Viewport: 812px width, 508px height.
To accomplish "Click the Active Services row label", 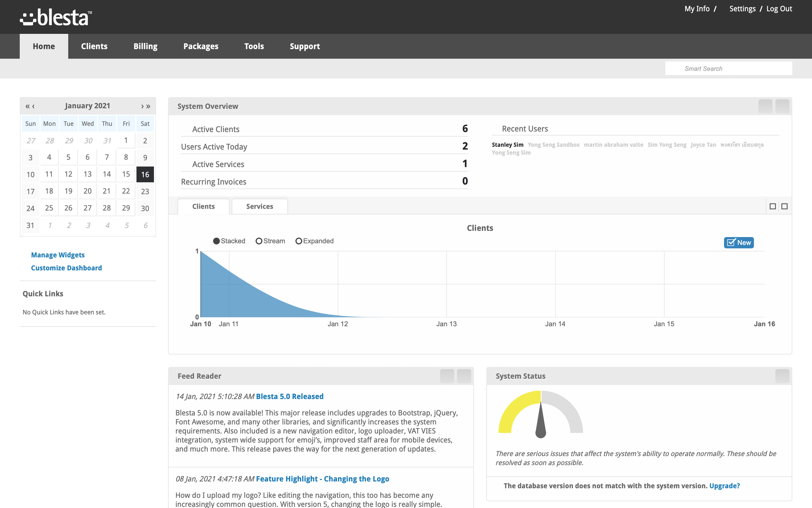I will [218, 164].
